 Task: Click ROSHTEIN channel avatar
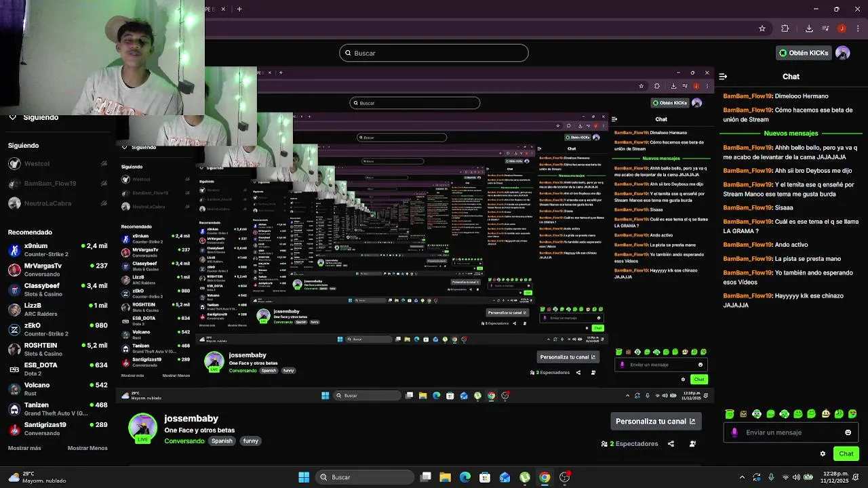click(14, 349)
